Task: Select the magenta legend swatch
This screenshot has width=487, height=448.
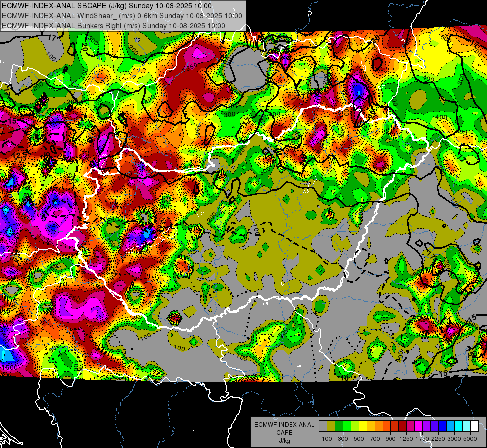Action: point(419,426)
